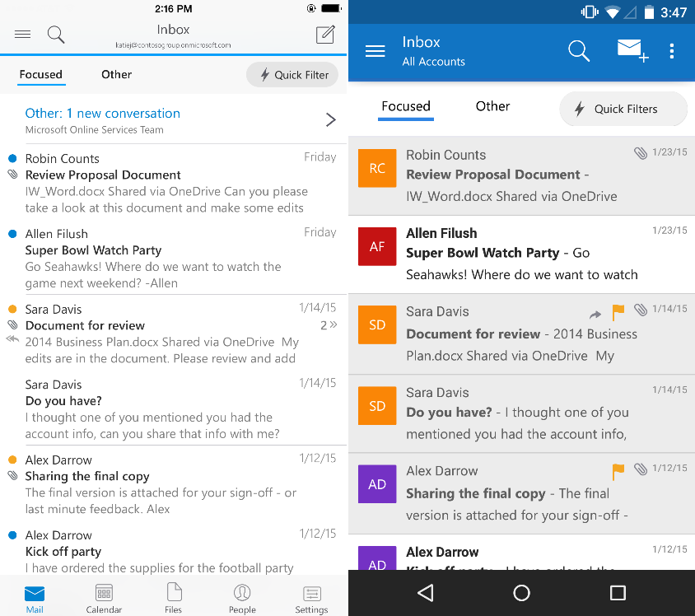Compose new mail with the envelope plus icon
The height and width of the screenshot is (616, 695).
633,50
